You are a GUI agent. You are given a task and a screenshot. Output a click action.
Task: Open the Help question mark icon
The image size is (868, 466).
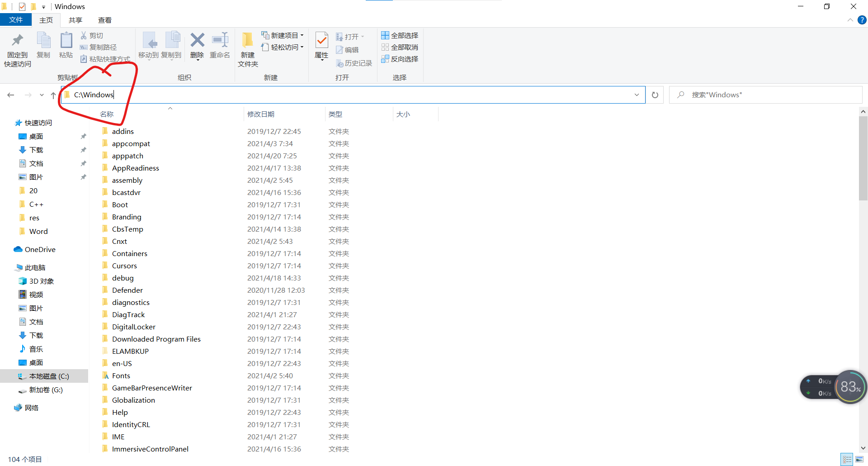[862, 20]
